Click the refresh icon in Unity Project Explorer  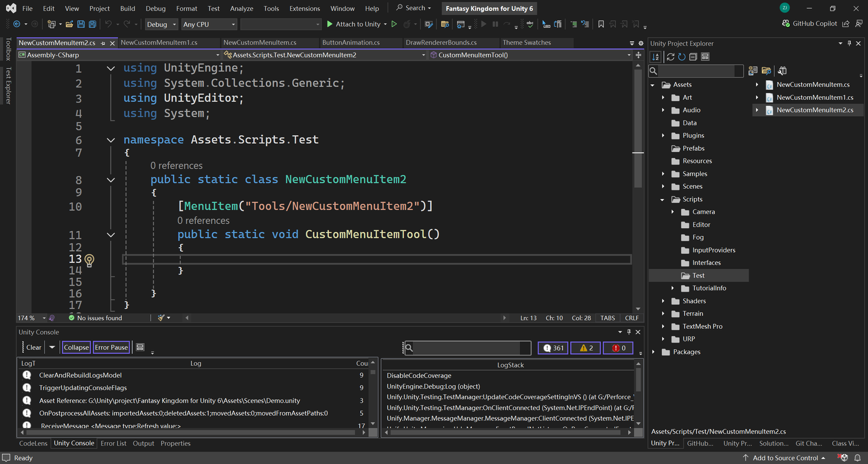(x=682, y=57)
